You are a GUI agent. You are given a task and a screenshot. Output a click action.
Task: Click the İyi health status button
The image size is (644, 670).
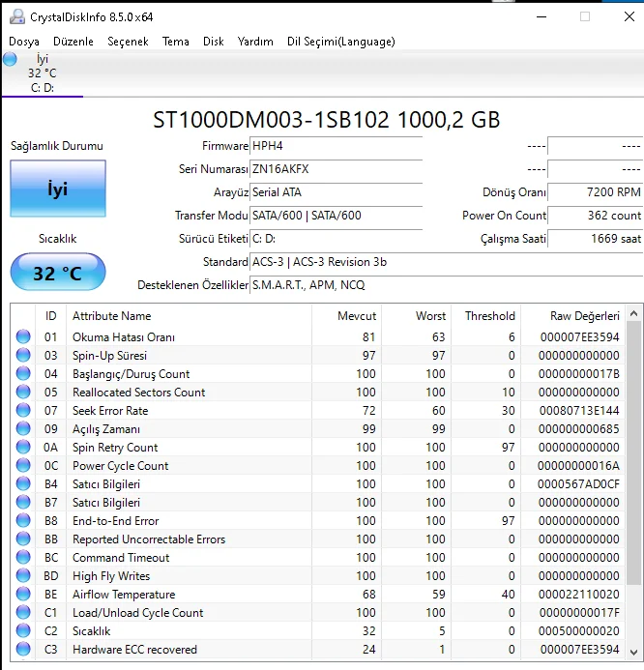tap(58, 189)
